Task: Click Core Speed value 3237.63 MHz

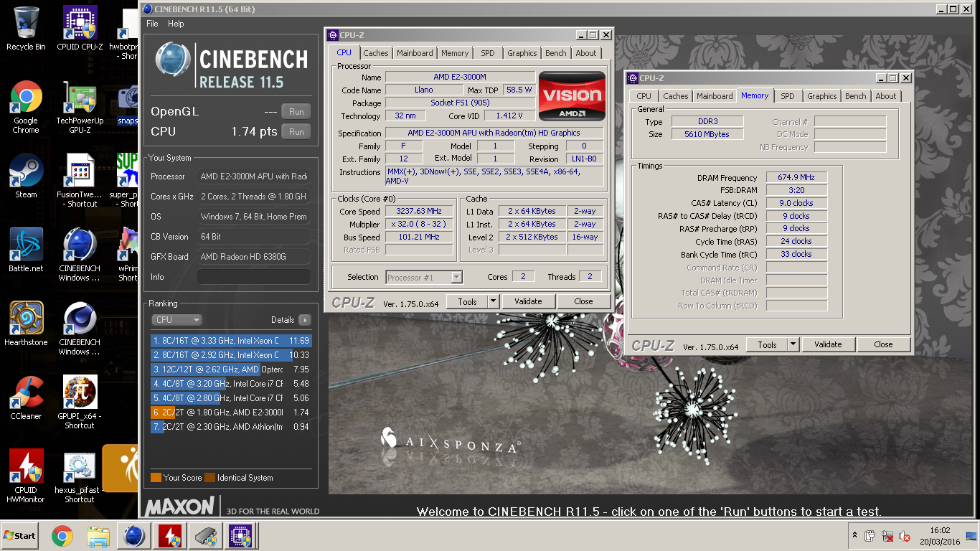Action: tap(418, 211)
